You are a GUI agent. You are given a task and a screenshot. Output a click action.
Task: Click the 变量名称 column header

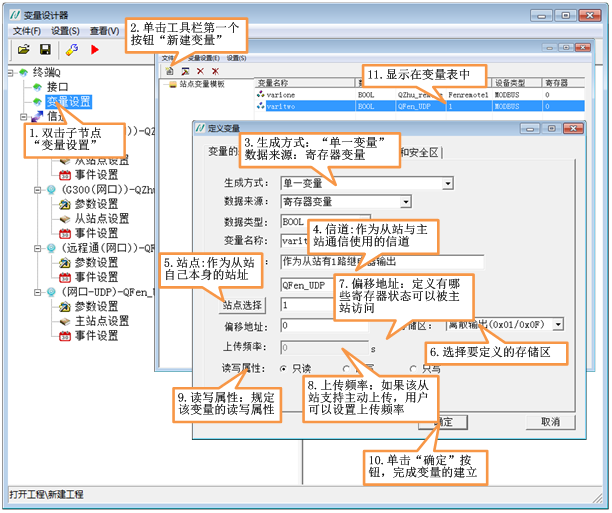tap(305, 83)
